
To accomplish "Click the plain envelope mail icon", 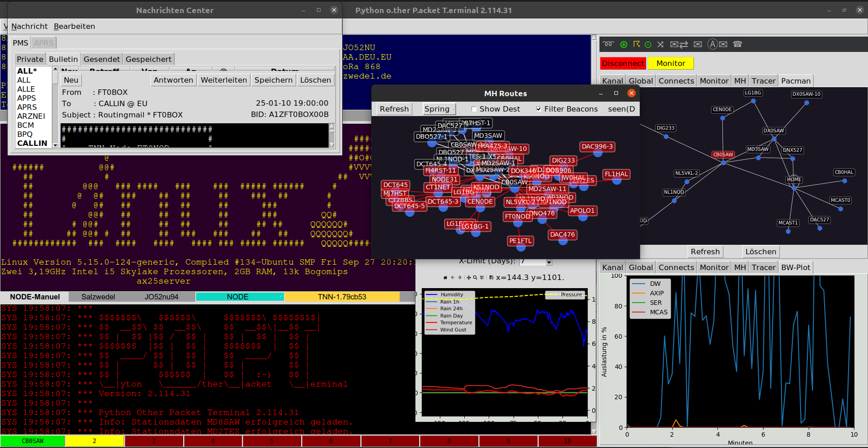I will click(x=698, y=44).
